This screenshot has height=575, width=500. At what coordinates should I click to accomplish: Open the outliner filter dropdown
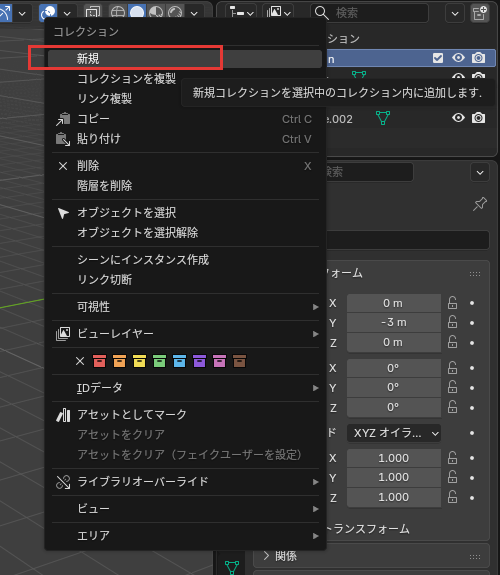point(455,14)
